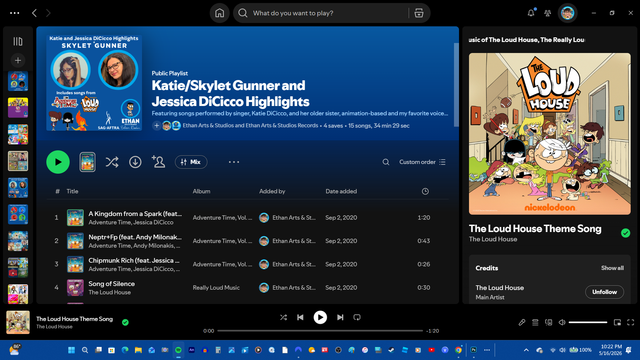This screenshot has width=640, height=360.
Task: Toggle repeat in the player controls
Action: pyautogui.click(x=357, y=317)
